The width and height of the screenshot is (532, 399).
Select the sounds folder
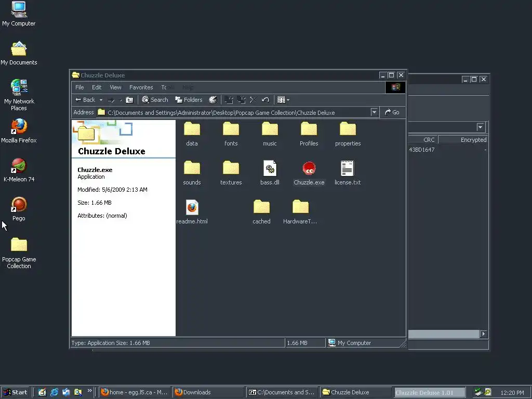192,173
